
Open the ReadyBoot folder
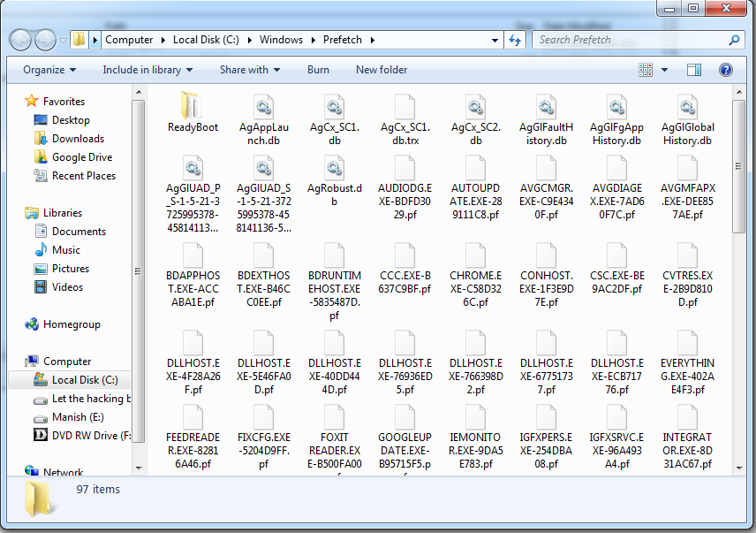(193, 110)
